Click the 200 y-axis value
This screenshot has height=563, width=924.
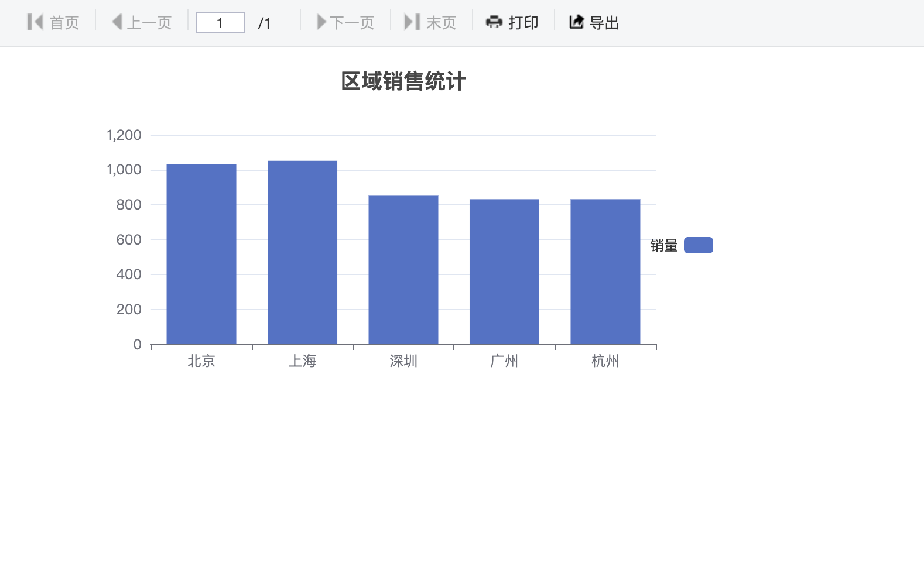(x=129, y=310)
